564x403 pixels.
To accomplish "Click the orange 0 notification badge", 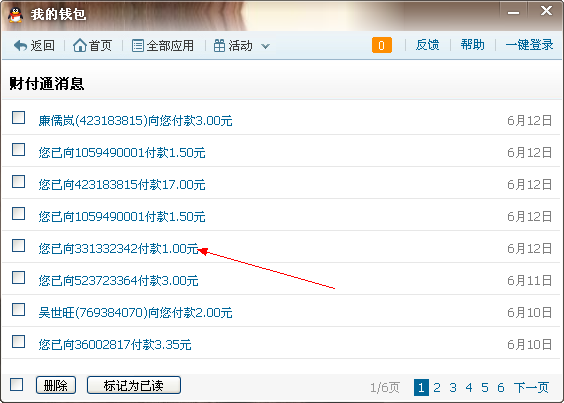I will tap(382, 45).
